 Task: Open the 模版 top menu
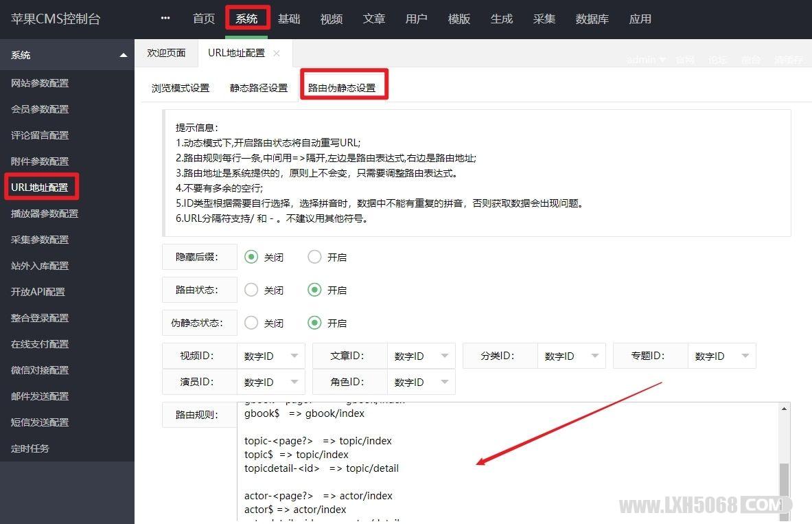pos(459,19)
